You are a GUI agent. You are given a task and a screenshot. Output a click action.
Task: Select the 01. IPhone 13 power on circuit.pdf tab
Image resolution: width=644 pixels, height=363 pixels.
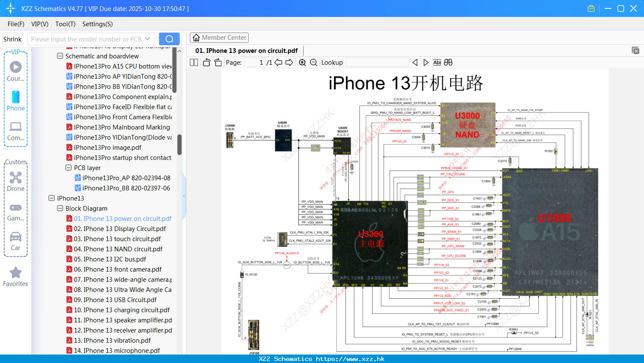click(x=247, y=51)
